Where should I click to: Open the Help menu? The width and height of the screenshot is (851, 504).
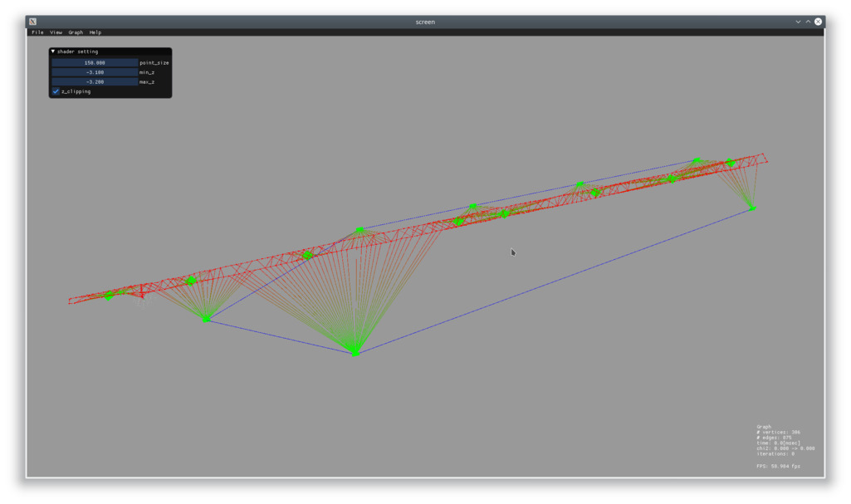coord(95,32)
